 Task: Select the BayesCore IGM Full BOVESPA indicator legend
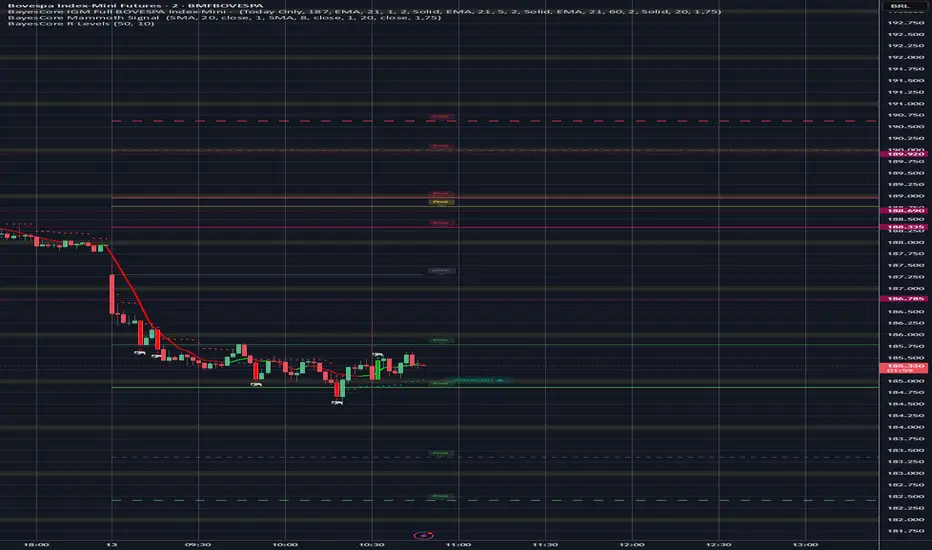[x=364, y=12]
